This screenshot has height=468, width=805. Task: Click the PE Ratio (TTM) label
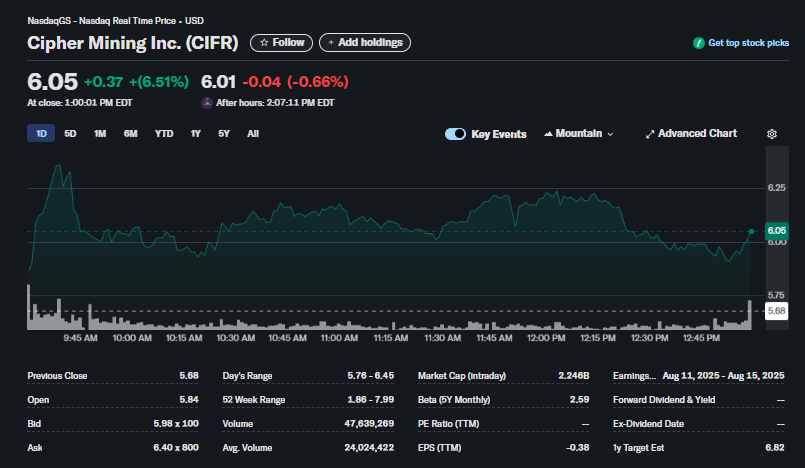pyautogui.click(x=449, y=424)
